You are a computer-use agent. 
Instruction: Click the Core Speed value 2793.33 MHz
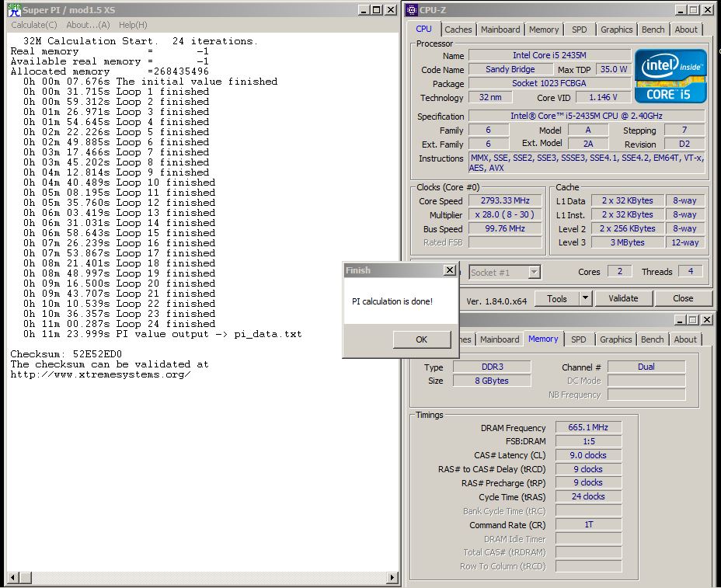(505, 200)
